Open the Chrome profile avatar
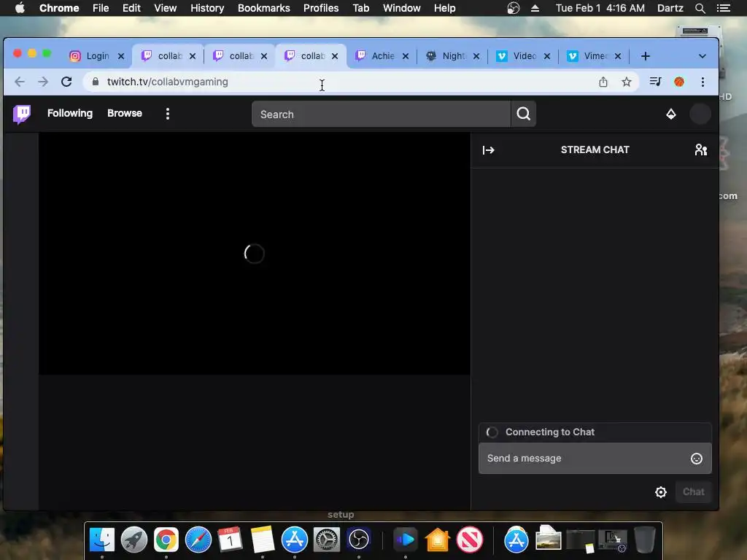Viewport: 747px width, 560px height. pos(679,82)
